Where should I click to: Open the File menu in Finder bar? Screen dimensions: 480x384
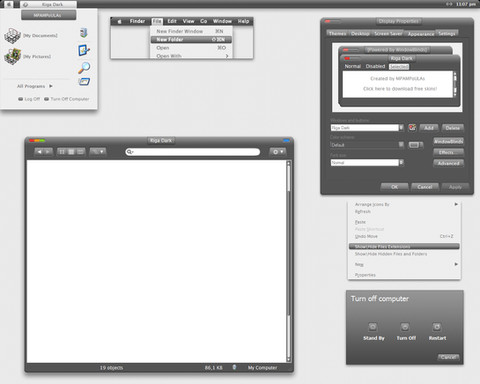pyautogui.click(x=157, y=21)
